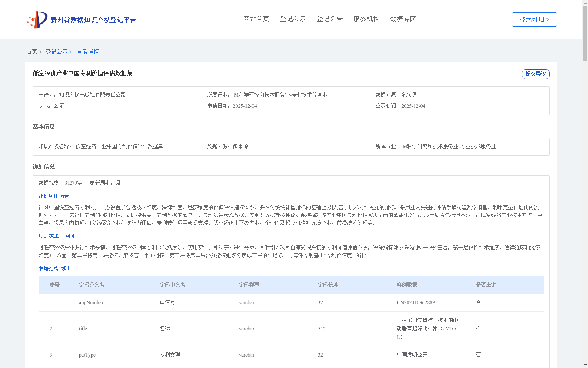Click the 状态：公示 text

pos(51,106)
